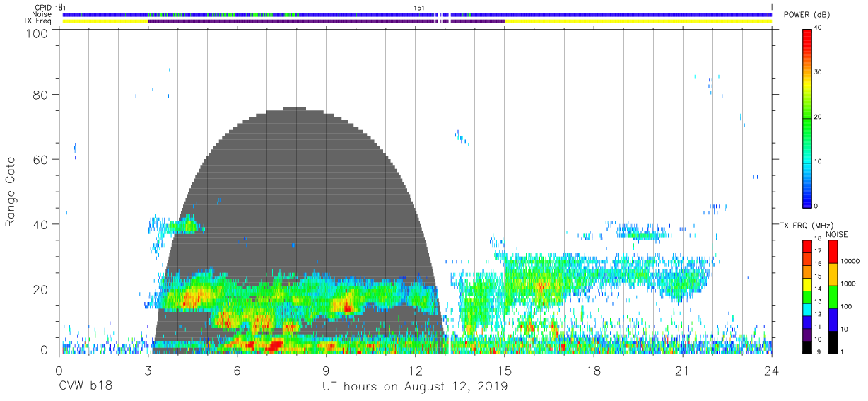
Task: Click the 30 label on POWER colorbar
Action: point(819,73)
